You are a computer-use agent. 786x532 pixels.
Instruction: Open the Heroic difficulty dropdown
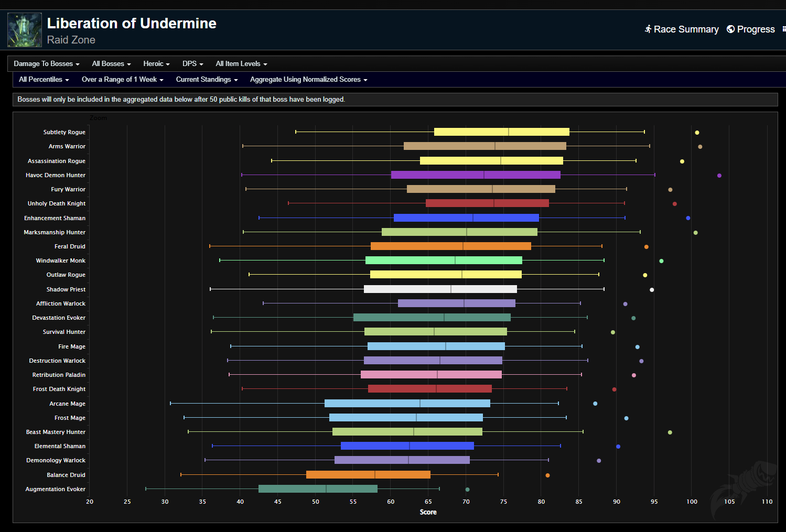click(156, 64)
